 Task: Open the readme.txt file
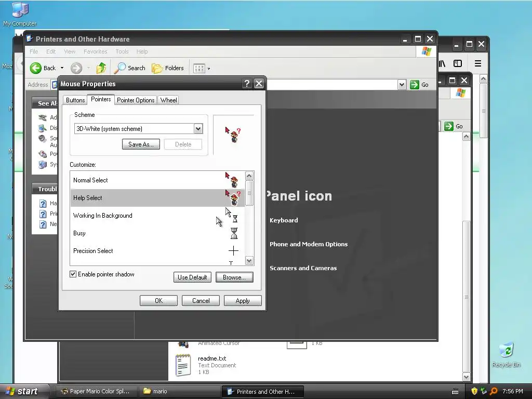pyautogui.click(x=212, y=358)
